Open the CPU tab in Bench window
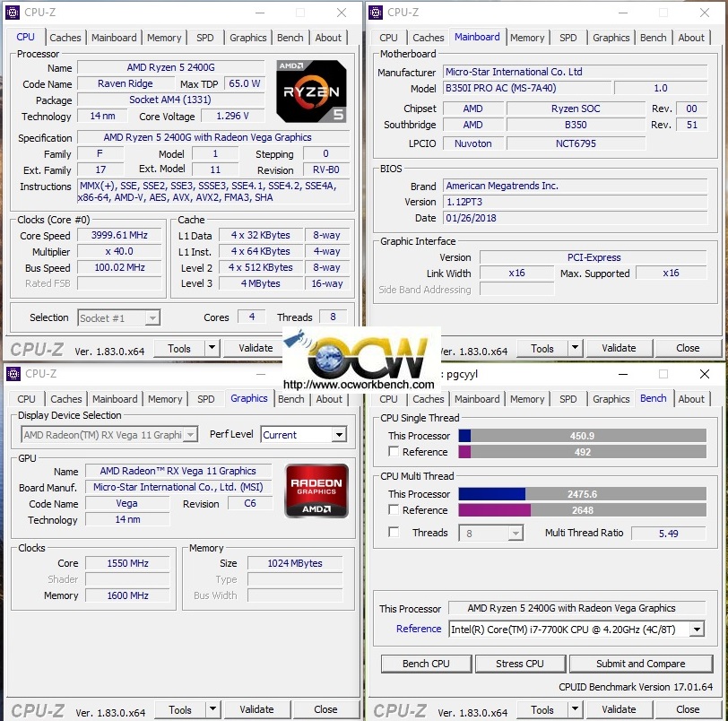The height and width of the screenshot is (721, 728). click(388, 399)
